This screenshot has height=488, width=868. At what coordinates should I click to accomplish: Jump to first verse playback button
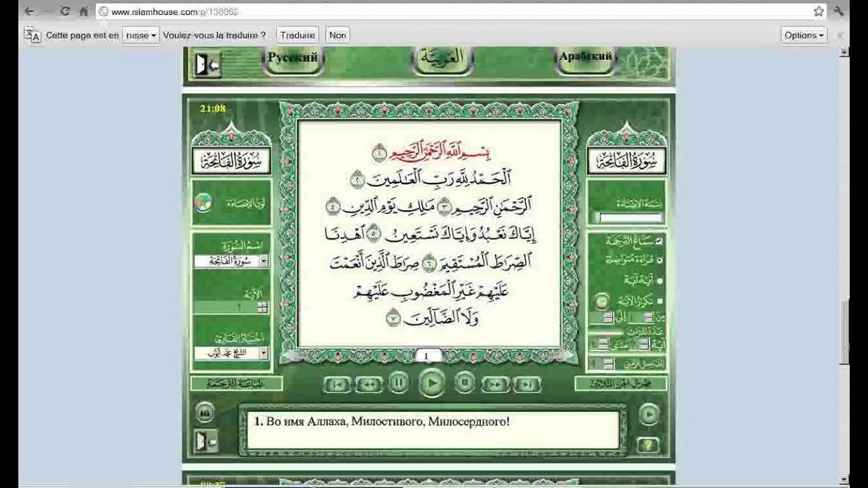(337, 384)
